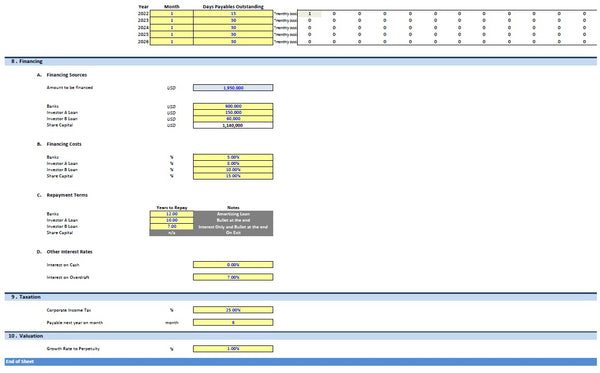The width and height of the screenshot is (600, 373).
Task: Select the Share Capital financing cost percentage
Action: [233, 176]
